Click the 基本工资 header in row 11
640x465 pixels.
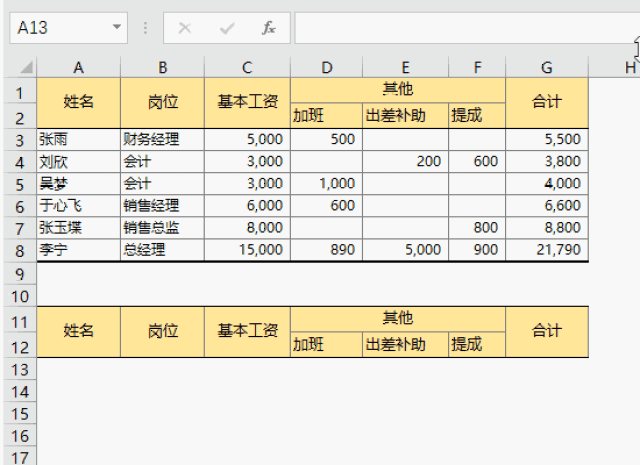247,332
